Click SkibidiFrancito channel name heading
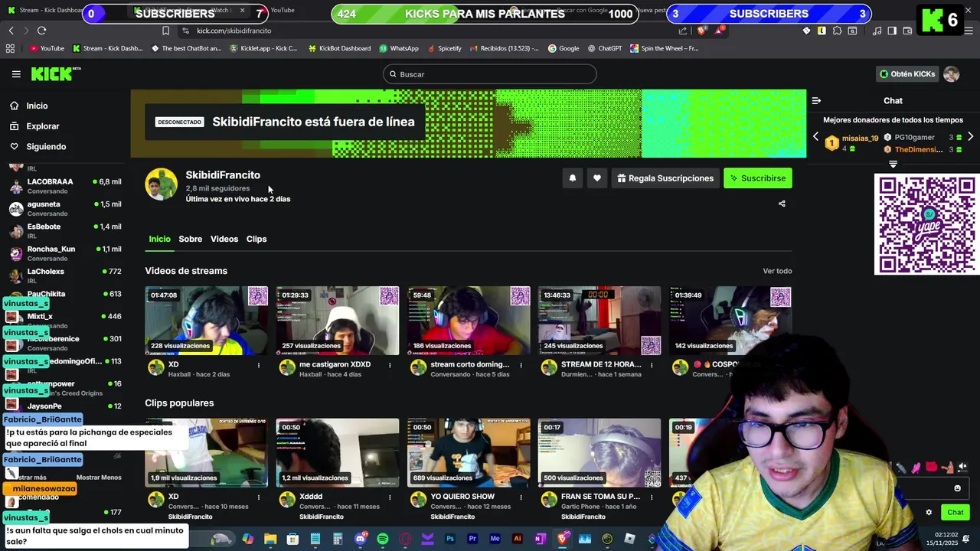This screenshot has width=980, height=551. tap(223, 175)
